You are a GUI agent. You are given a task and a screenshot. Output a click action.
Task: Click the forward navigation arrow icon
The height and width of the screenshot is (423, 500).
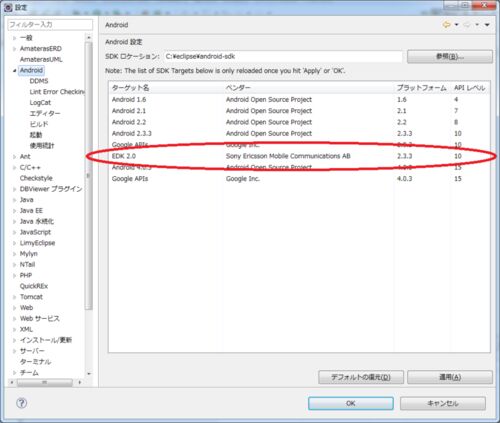pyautogui.click(x=467, y=24)
